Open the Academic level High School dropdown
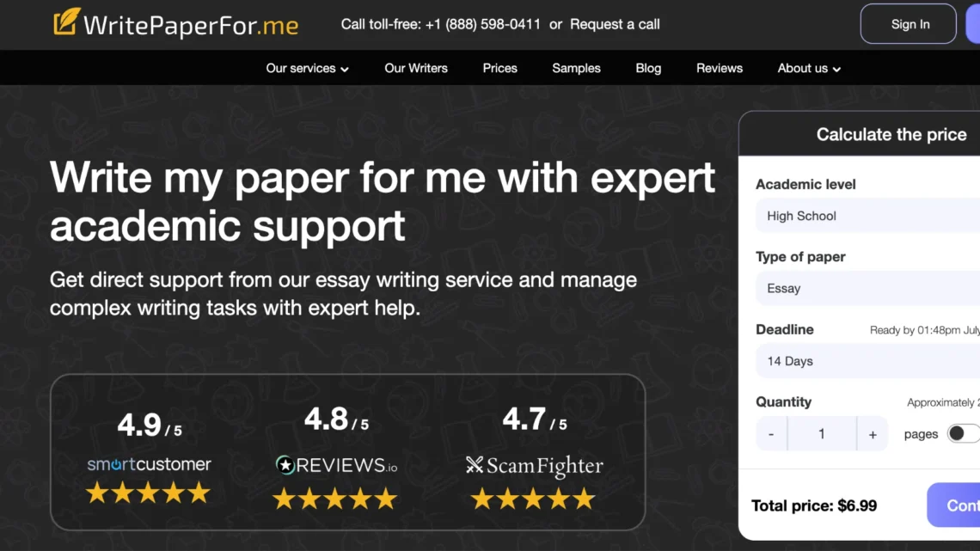 tap(867, 216)
